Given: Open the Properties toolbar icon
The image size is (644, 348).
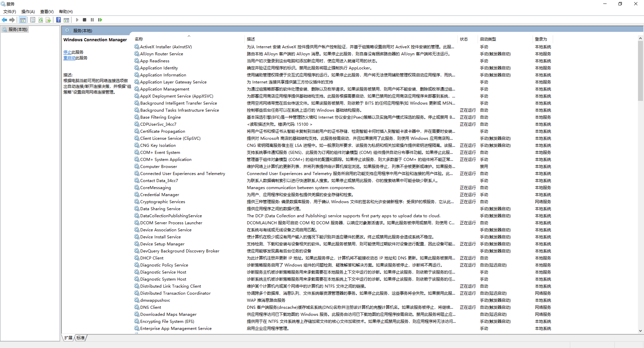Looking at the screenshot, I should click(x=33, y=20).
